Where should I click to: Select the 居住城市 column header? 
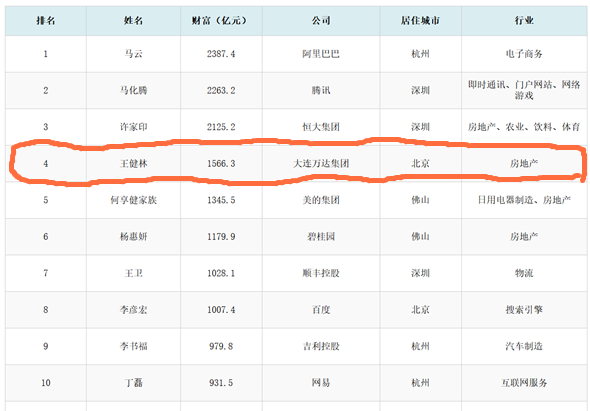click(x=420, y=20)
